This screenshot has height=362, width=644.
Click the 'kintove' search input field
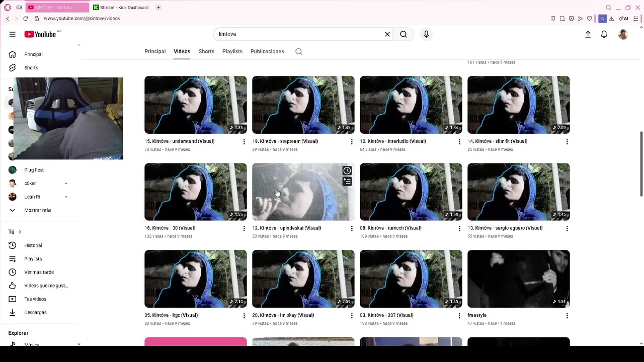(x=299, y=34)
